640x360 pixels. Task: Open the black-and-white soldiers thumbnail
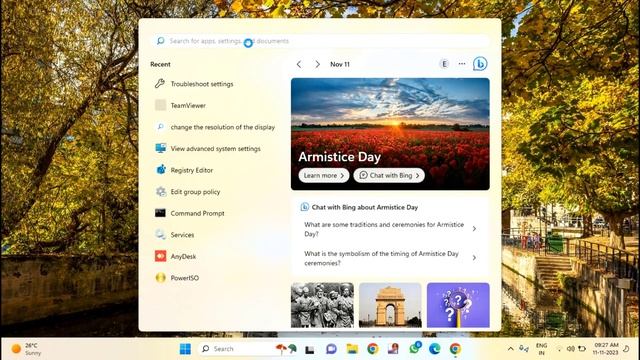coord(322,305)
